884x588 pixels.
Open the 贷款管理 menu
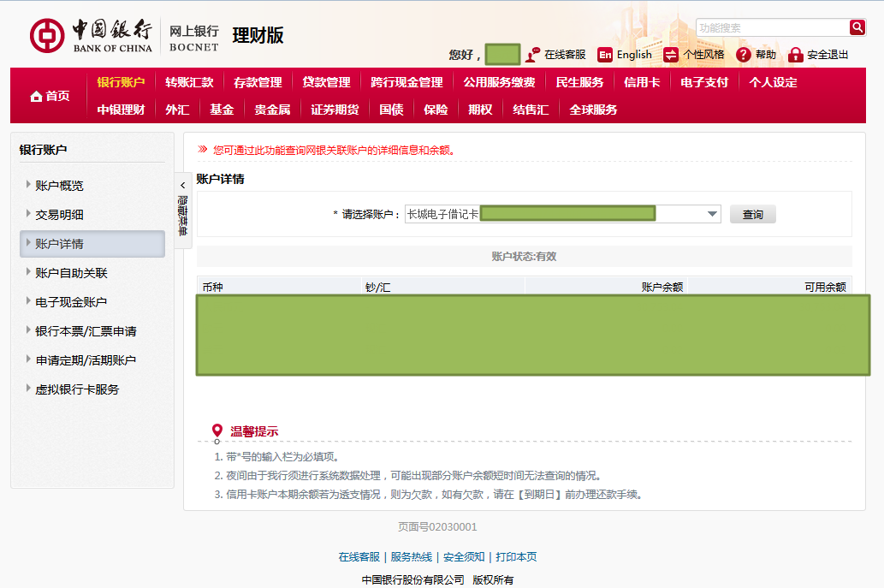(x=326, y=82)
